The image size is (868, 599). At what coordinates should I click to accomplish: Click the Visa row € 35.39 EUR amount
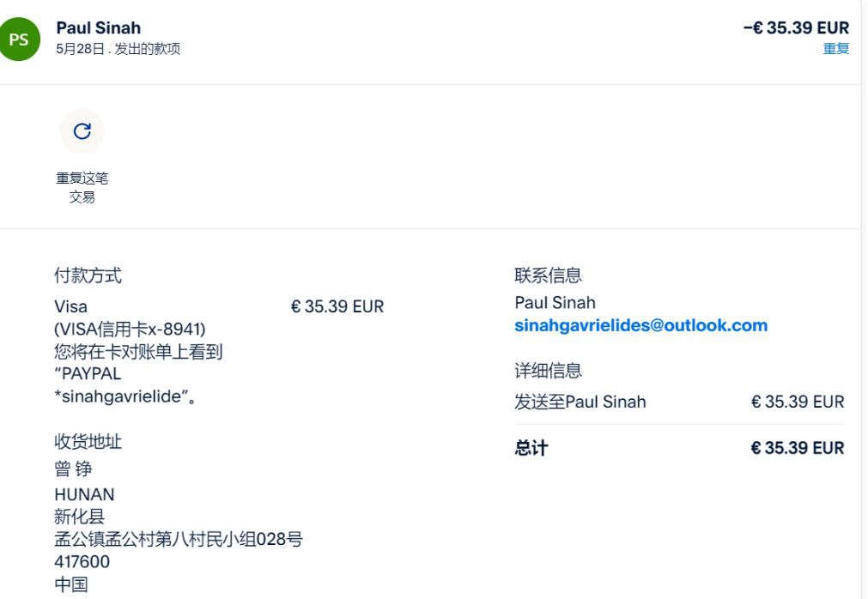[x=337, y=306]
